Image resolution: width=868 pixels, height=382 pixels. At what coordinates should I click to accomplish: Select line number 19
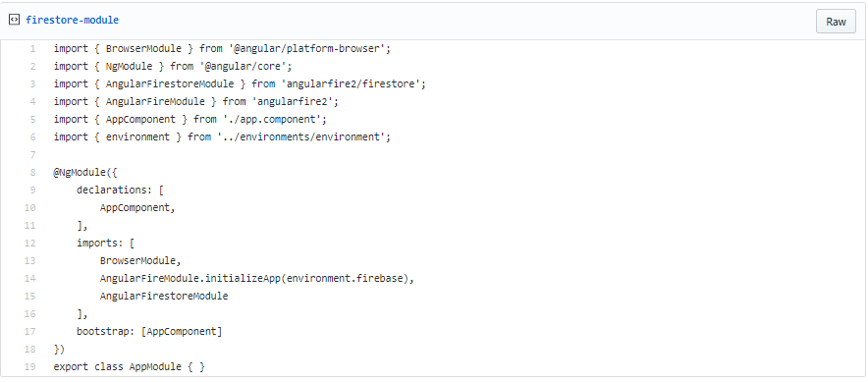pyautogui.click(x=29, y=367)
